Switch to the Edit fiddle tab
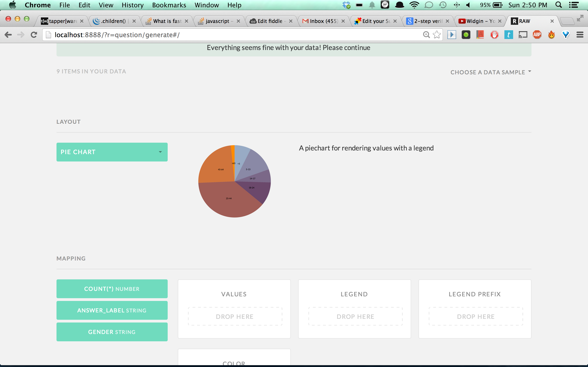This screenshot has height=367, width=588. [x=270, y=21]
